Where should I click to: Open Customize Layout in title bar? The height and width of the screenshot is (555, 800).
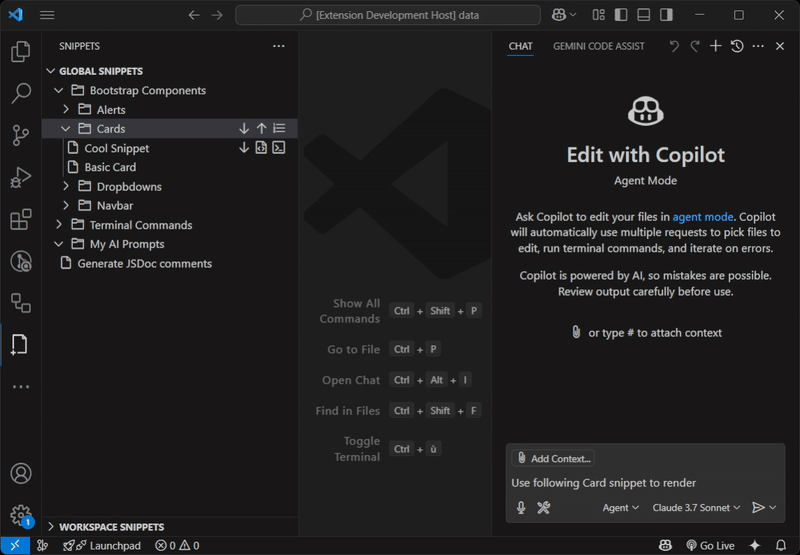(x=598, y=15)
